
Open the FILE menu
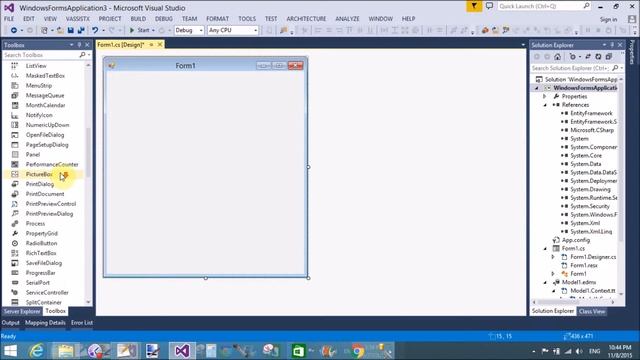click(9, 19)
